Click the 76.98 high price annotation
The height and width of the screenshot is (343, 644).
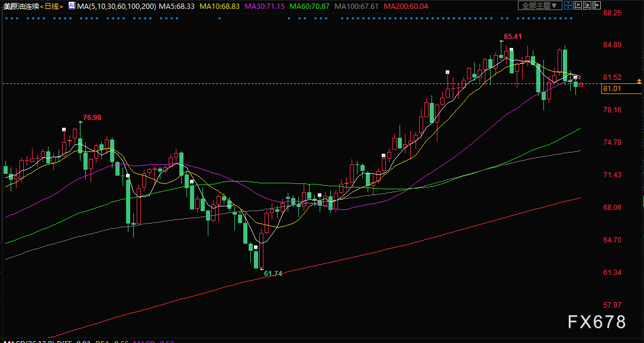click(x=92, y=118)
